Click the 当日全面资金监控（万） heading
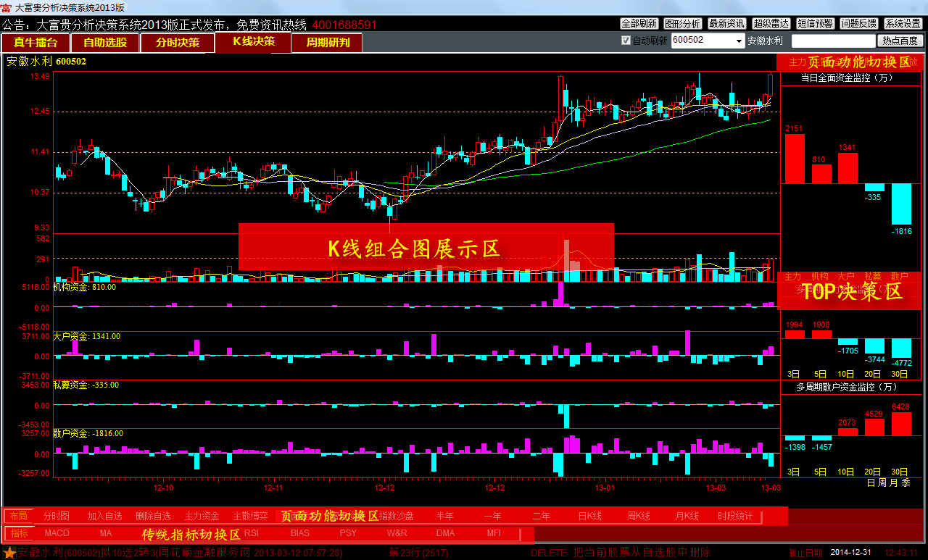928x560 pixels. click(847, 78)
